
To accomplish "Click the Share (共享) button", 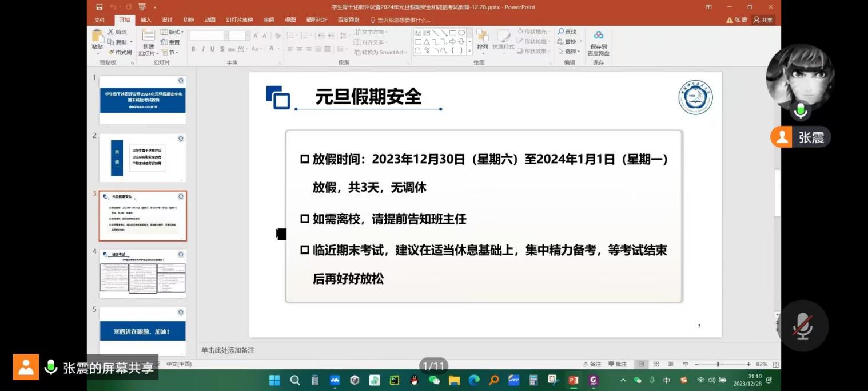I will pos(763,19).
